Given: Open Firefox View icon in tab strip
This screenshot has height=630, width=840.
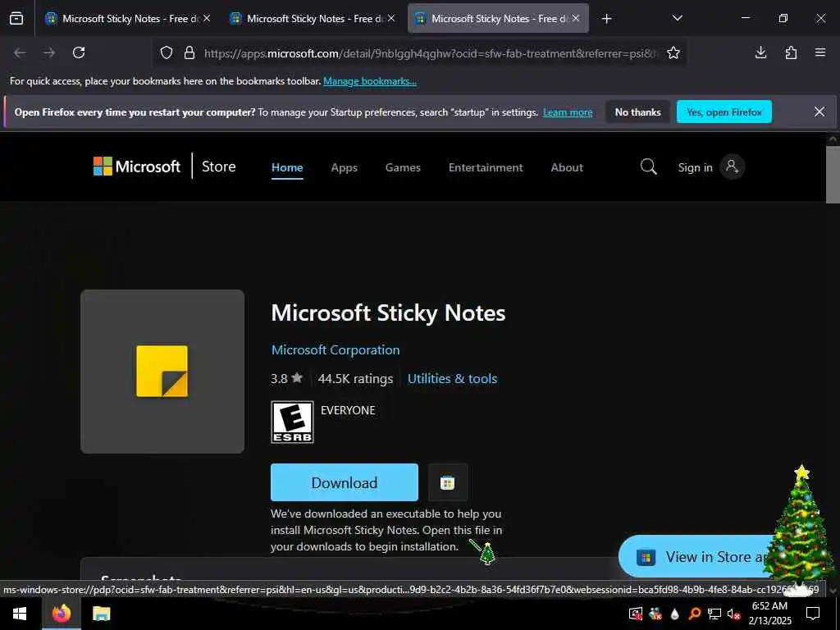Looking at the screenshot, I should click(x=16, y=18).
